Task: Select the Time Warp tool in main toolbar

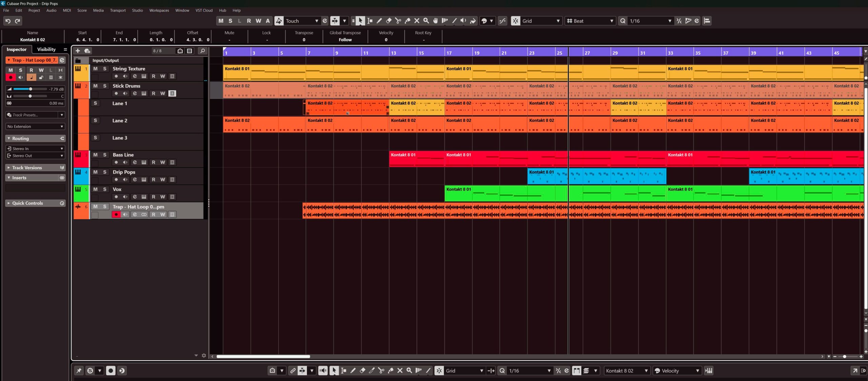Action: tap(445, 21)
